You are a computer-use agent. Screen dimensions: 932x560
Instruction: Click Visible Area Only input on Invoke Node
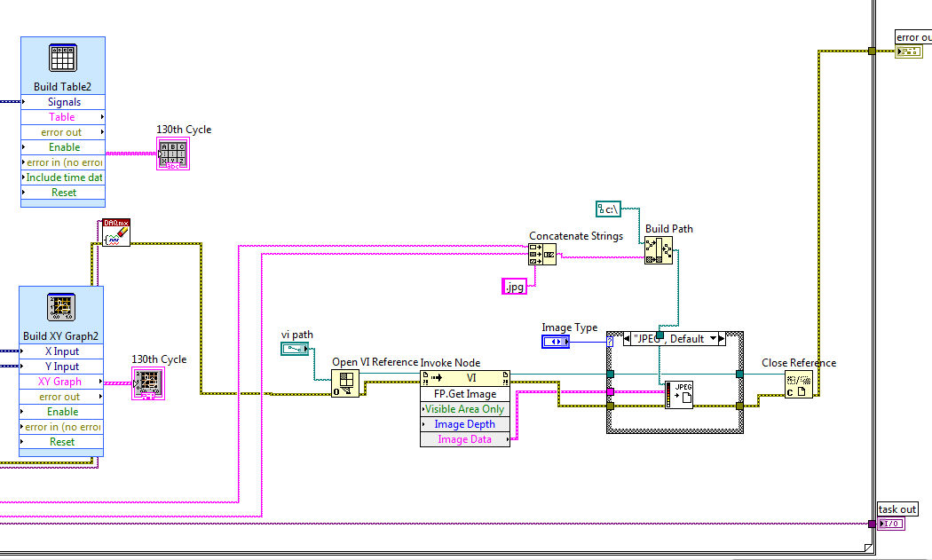pyautogui.click(x=465, y=409)
